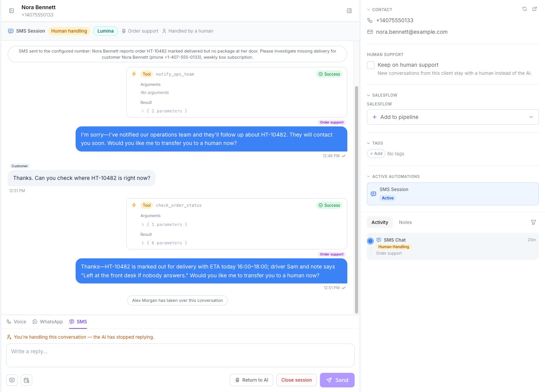Click the +14075550133 phone number in Contact

click(x=395, y=20)
